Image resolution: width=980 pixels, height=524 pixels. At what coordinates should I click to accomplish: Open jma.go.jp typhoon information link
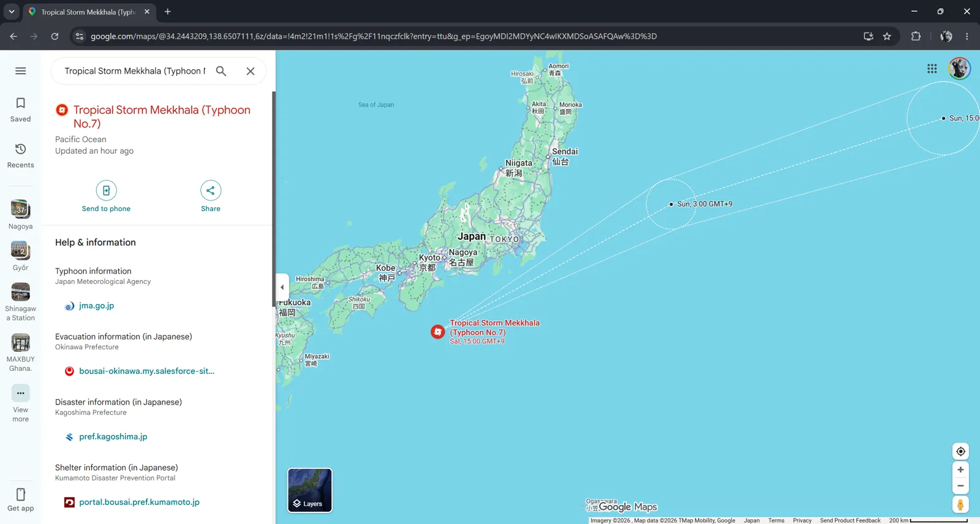pos(96,306)
